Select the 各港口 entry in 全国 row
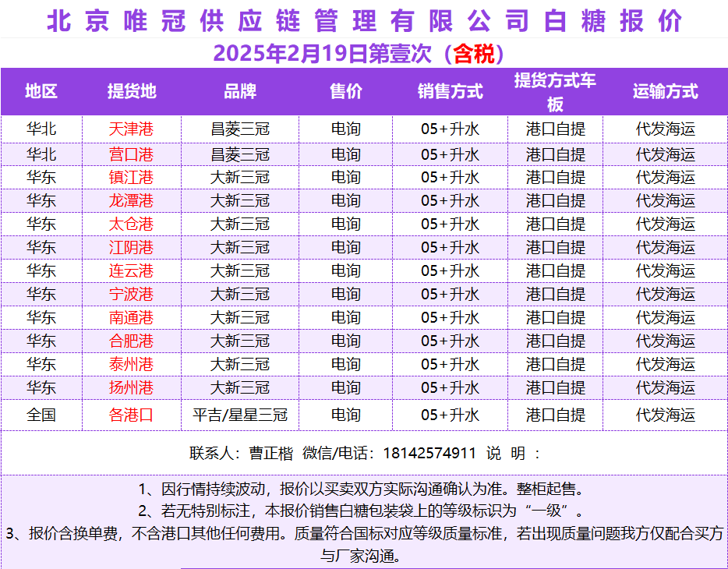The width and height of the screenshot is (728, 569). coord(131,415)
